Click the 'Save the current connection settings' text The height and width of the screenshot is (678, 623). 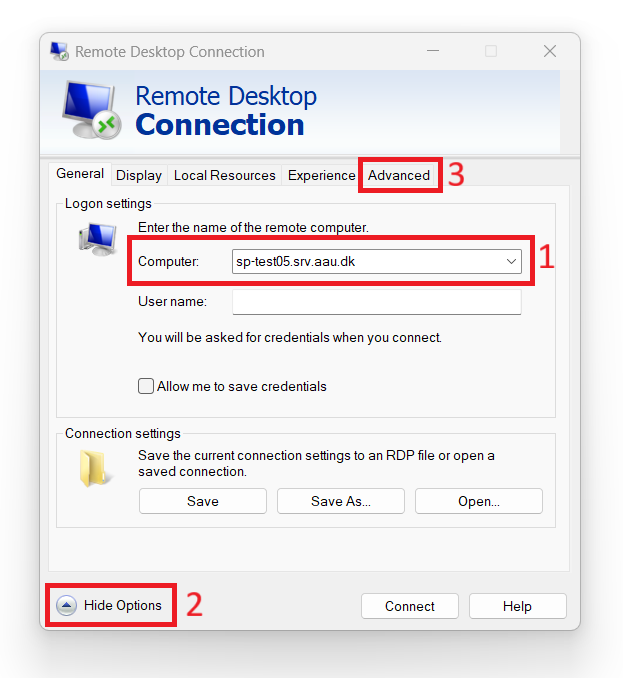316,464
